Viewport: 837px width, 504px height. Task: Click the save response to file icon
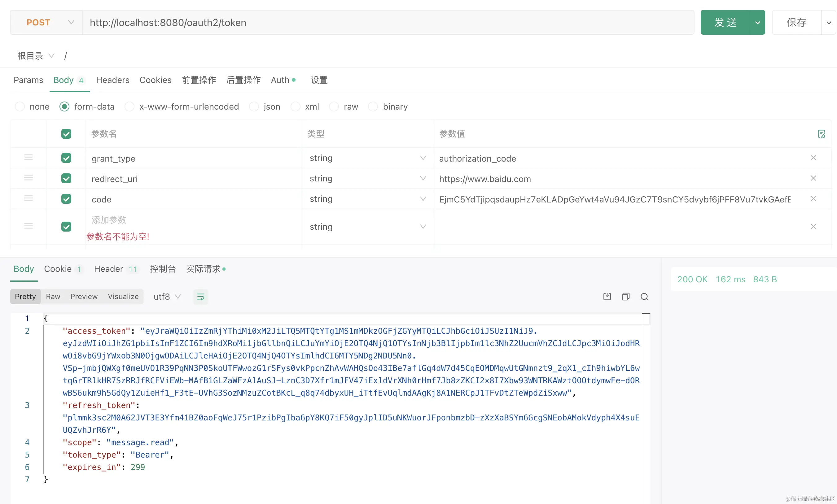click(607, 297)
